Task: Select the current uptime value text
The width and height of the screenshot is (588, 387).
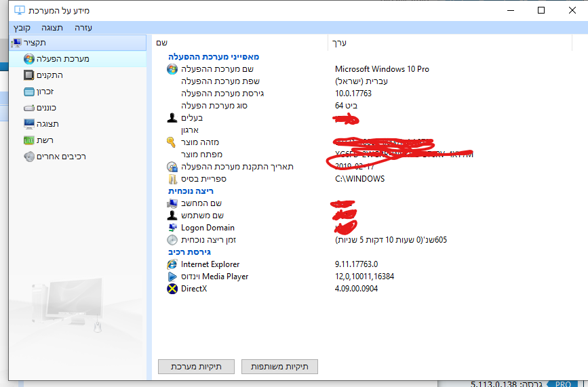Action: tap(391, 240)
